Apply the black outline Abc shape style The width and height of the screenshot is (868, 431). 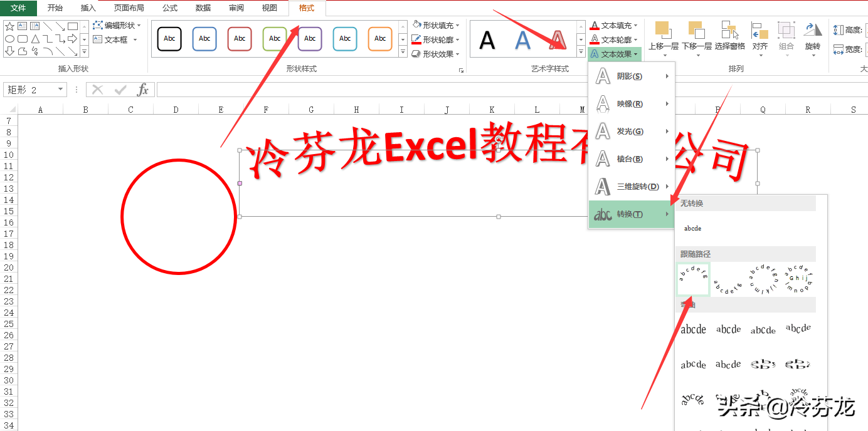click(x=169, y=39)
